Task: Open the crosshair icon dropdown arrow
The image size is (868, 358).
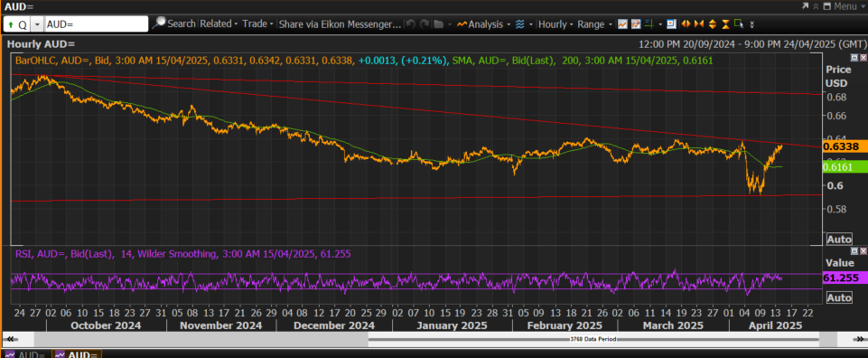Action: (660, 24)
